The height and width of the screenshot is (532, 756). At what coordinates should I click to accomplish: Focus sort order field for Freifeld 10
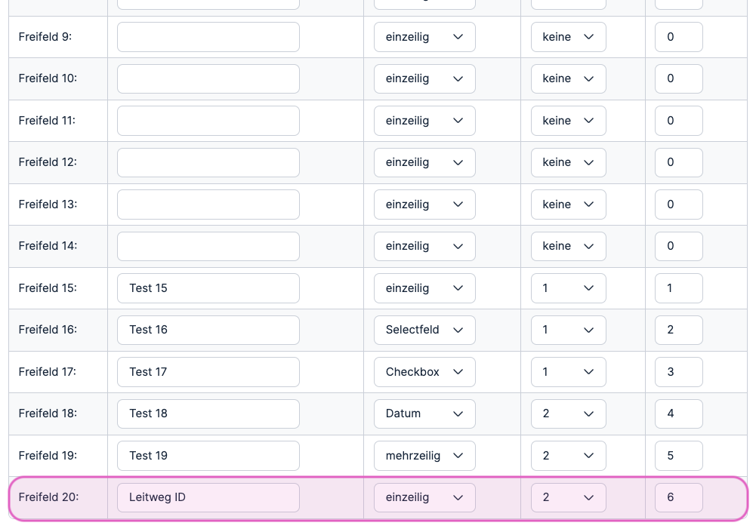(x=678, y=78)
